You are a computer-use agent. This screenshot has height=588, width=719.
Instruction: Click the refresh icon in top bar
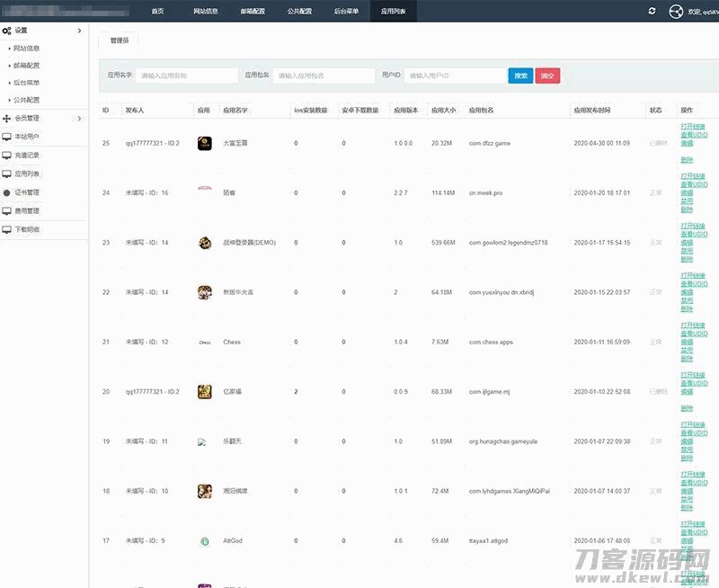point(652,11)
